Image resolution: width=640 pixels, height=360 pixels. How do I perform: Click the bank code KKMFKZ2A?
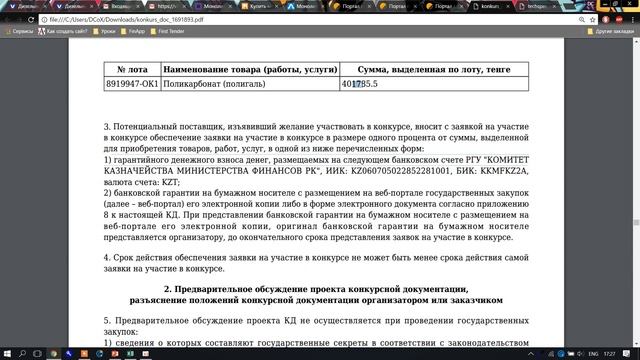(503, 171)
